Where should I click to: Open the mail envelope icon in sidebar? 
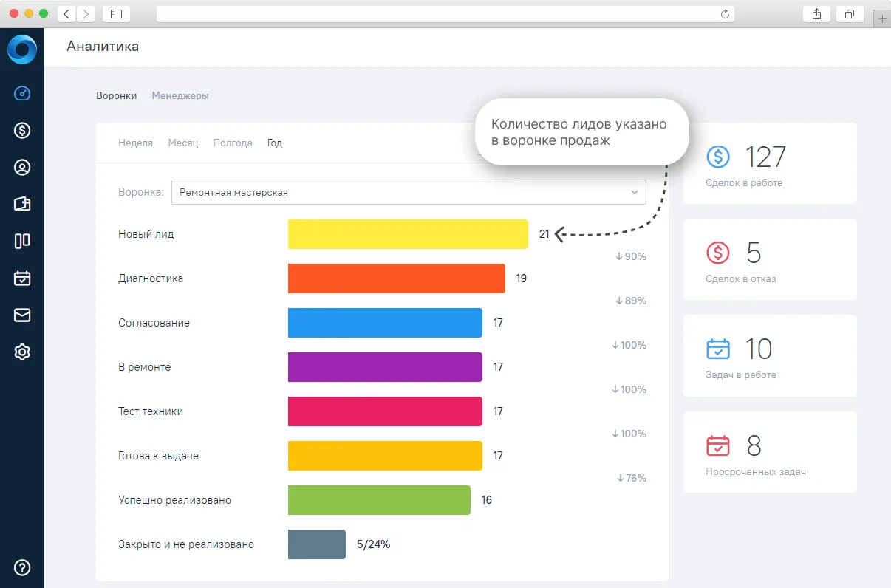click(22, 315)
